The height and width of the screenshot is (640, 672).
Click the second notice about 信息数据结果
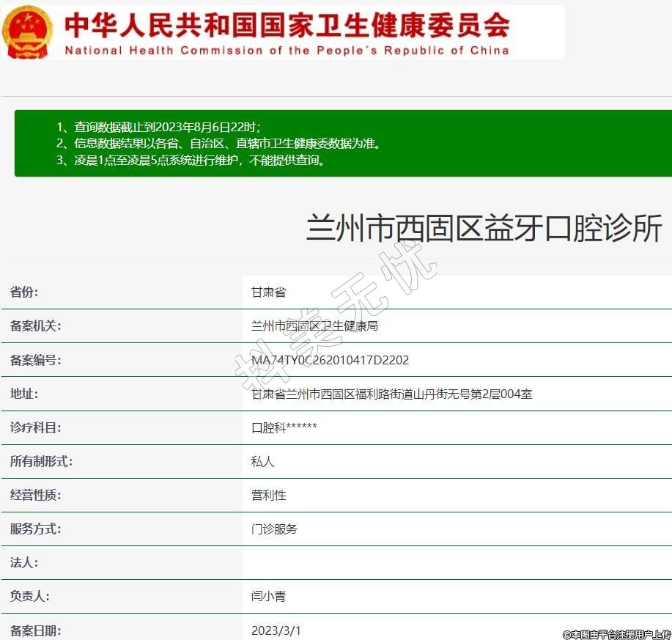(x=218, y=144)
